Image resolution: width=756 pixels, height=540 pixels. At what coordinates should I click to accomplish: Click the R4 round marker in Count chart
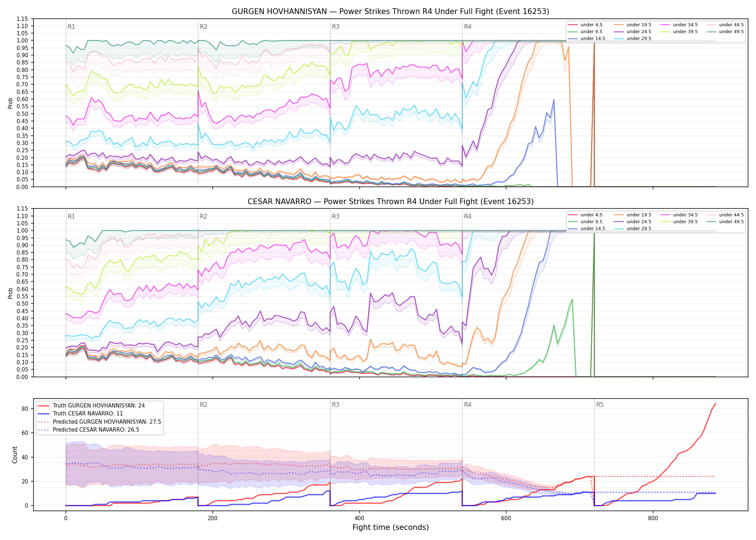tap(468, 405)
